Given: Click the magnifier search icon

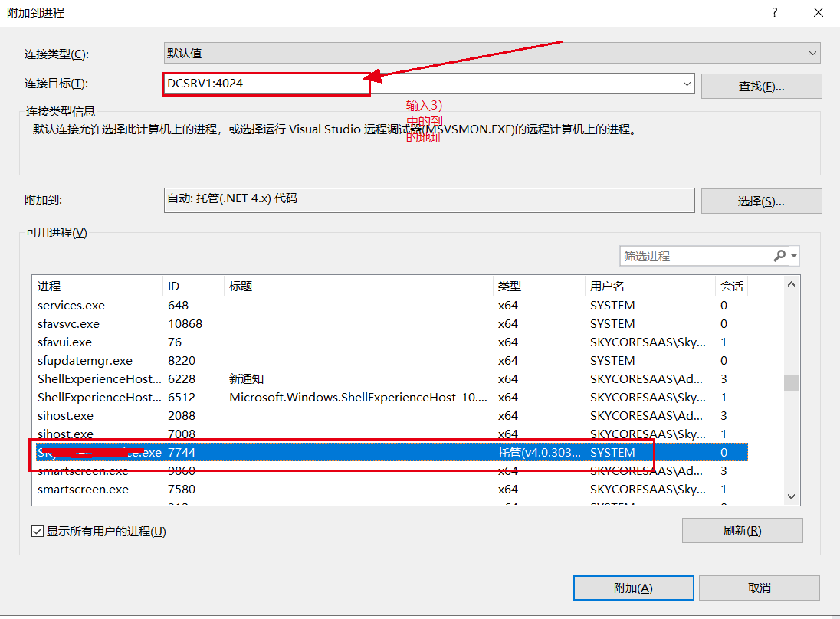Looking at the screenshot, I should tap(779, 256).
